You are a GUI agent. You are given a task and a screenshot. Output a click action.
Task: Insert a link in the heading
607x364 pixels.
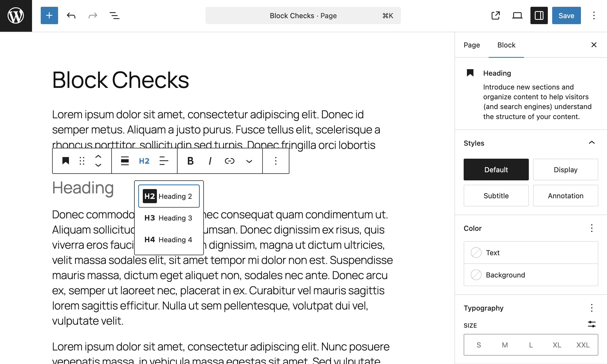pyautogui.click(x=229, y=161)
